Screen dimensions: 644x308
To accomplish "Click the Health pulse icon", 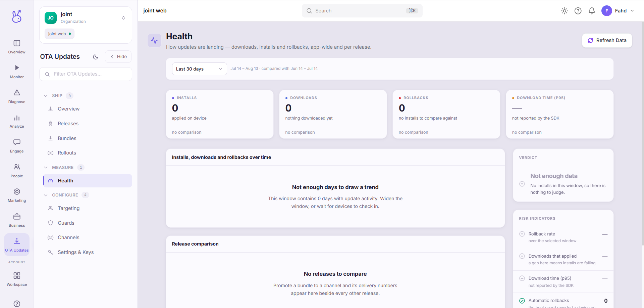I will pyautogui.click(x=154, y=41).
